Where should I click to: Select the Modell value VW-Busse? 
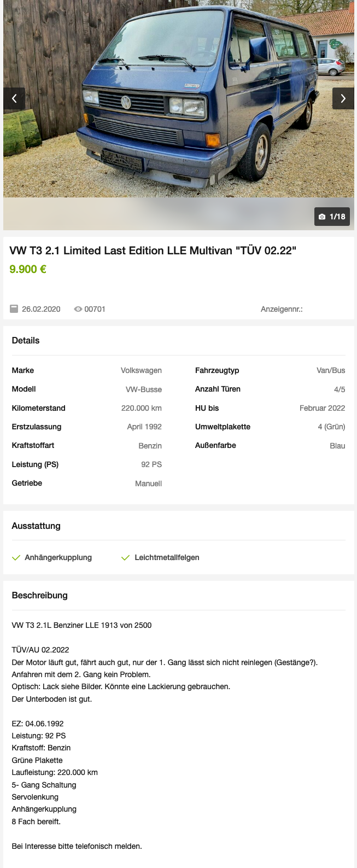(144, 389)
